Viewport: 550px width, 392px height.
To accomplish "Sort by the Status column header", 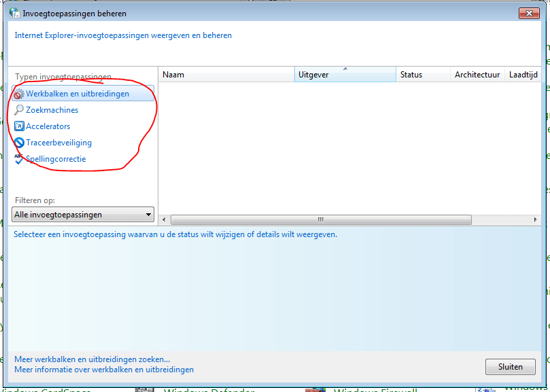I will click(423, 74).
